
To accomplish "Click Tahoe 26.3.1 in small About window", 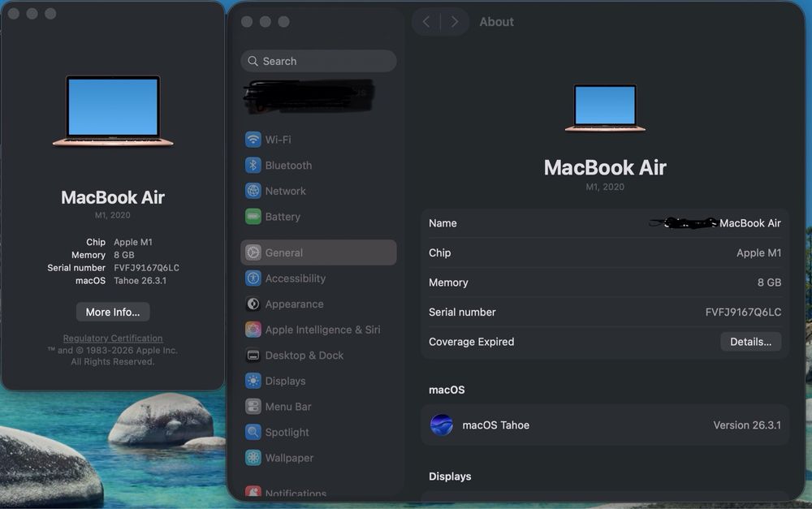I will tap(140, 281).
